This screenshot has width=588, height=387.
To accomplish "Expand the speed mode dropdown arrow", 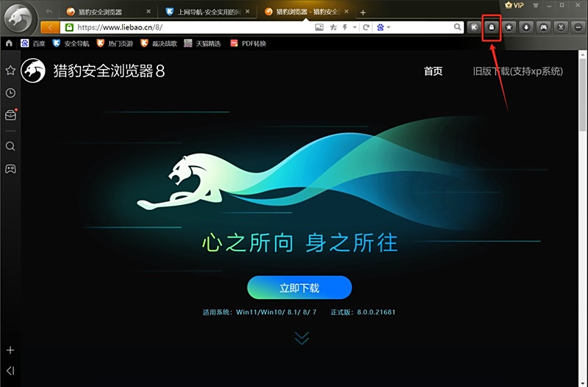I will point(354,27).
